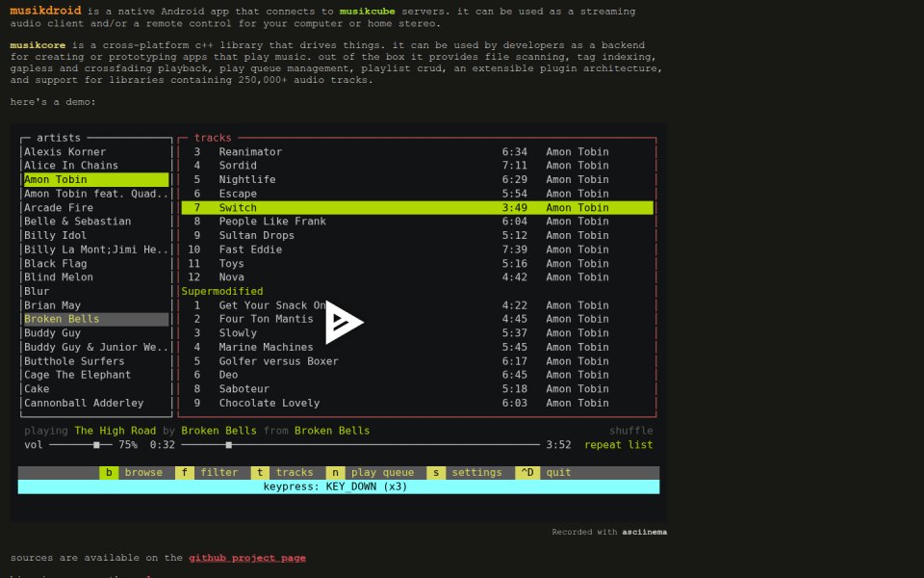The image size is (924, 578).
Task: Open the asciinema link below the player
Action: click(645, 532)
